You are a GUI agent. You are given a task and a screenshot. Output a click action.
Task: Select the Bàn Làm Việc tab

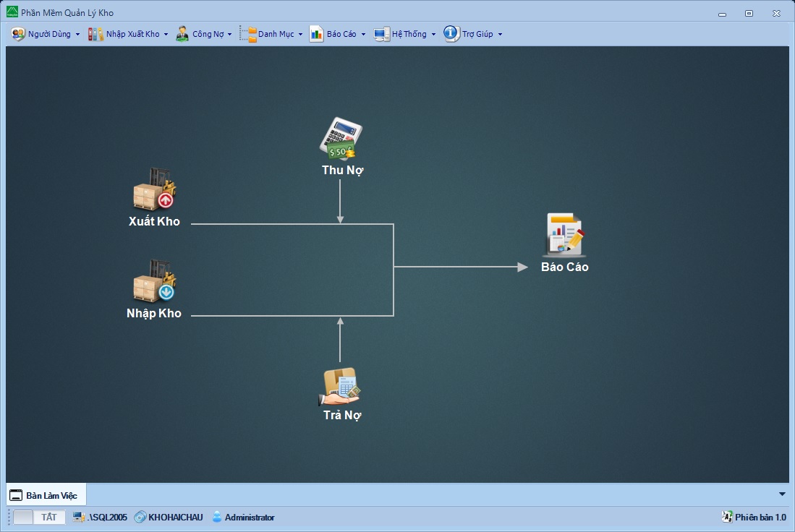45,496
